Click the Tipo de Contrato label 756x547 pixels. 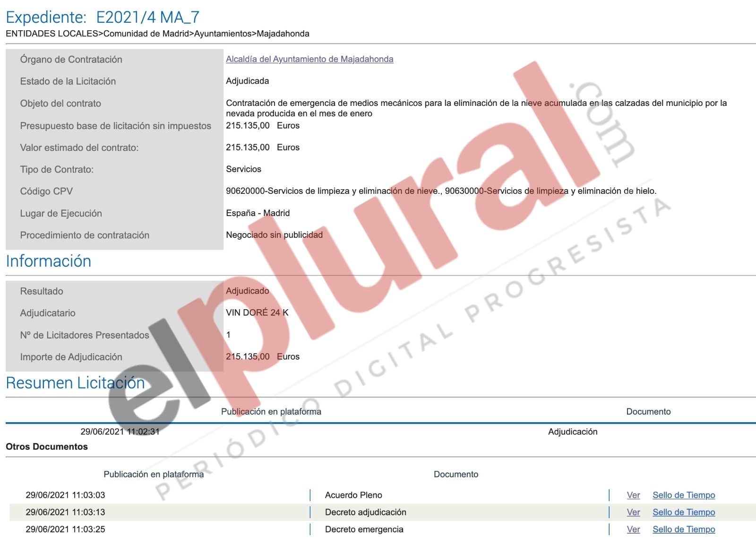57,169
